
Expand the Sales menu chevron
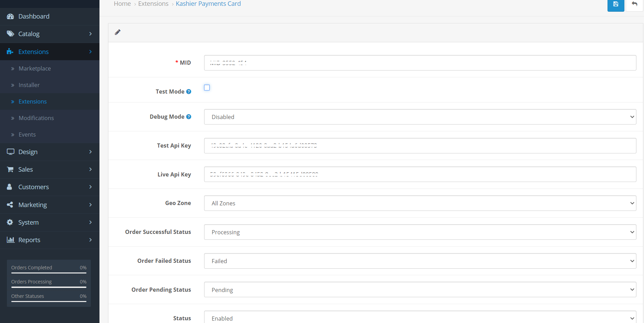[x=91, y=169]
